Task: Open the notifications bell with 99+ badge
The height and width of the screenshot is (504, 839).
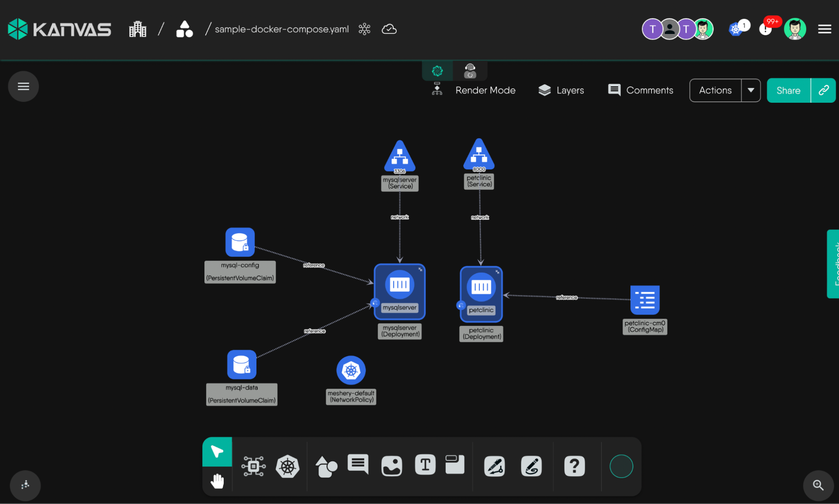Action: click(x=766, y=29)
